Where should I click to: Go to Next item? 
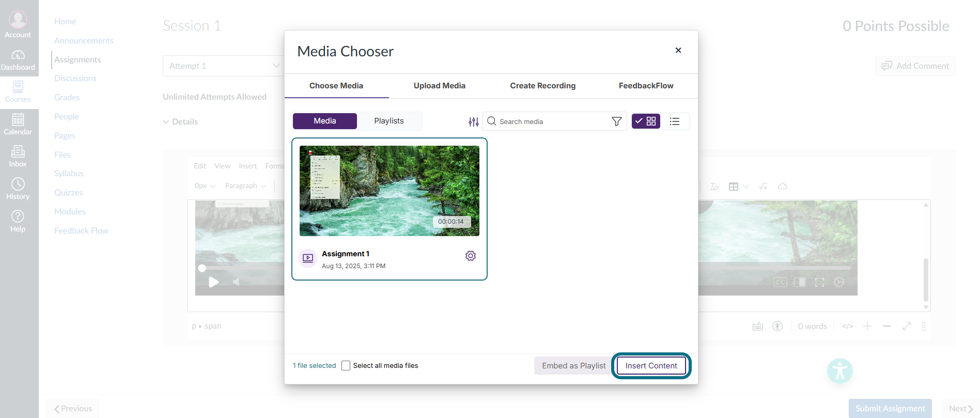(961, 409)
